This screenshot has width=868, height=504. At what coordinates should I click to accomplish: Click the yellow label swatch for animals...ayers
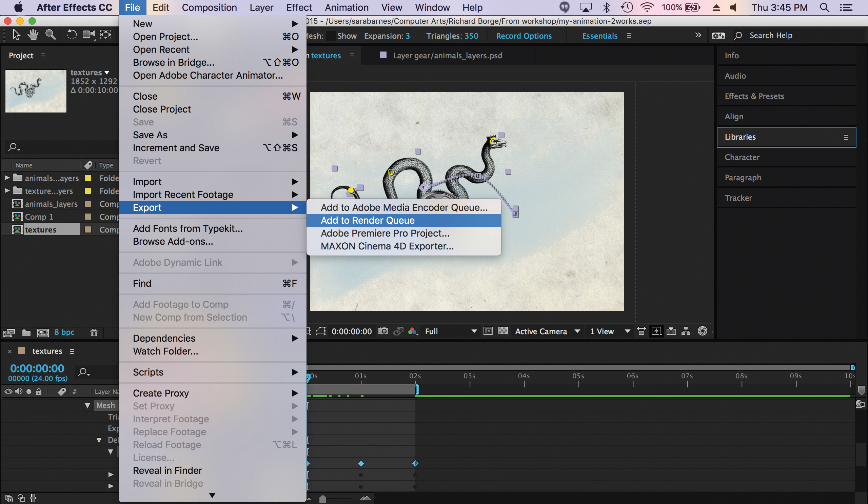(x=88, y=178)
